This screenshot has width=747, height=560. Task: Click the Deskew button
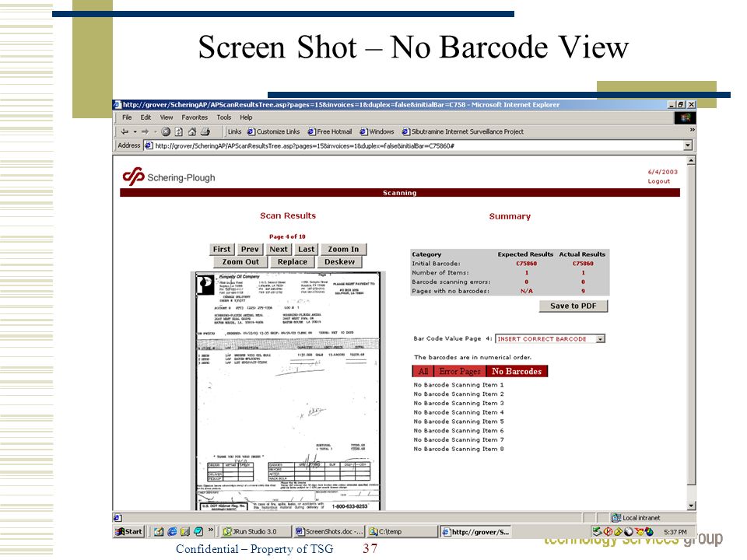[340, 262]
